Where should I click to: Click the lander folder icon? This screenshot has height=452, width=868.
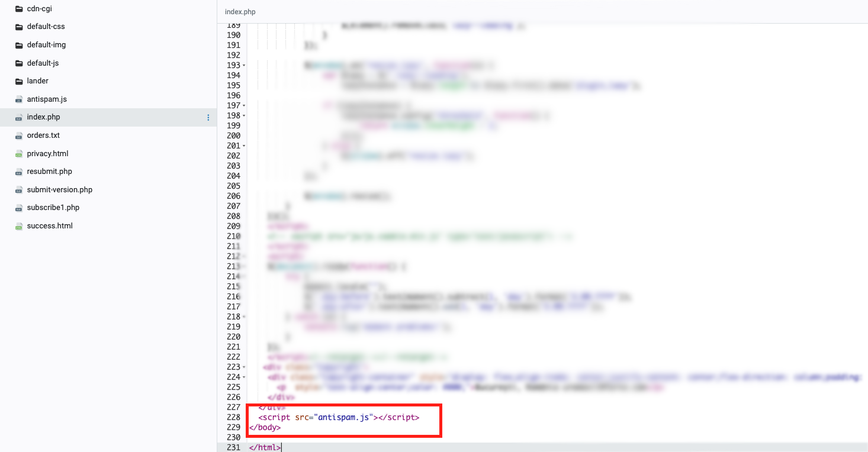(18, 81)
